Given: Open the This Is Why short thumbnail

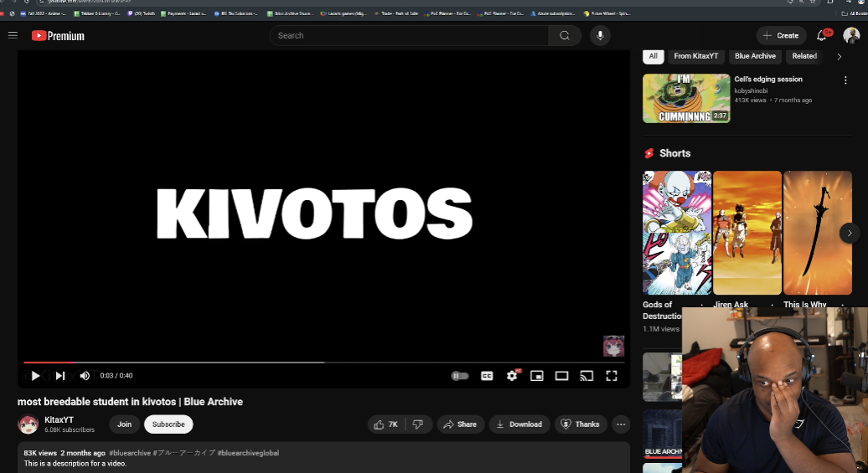Looking at the screenshot, I should [x=818, y=233].
